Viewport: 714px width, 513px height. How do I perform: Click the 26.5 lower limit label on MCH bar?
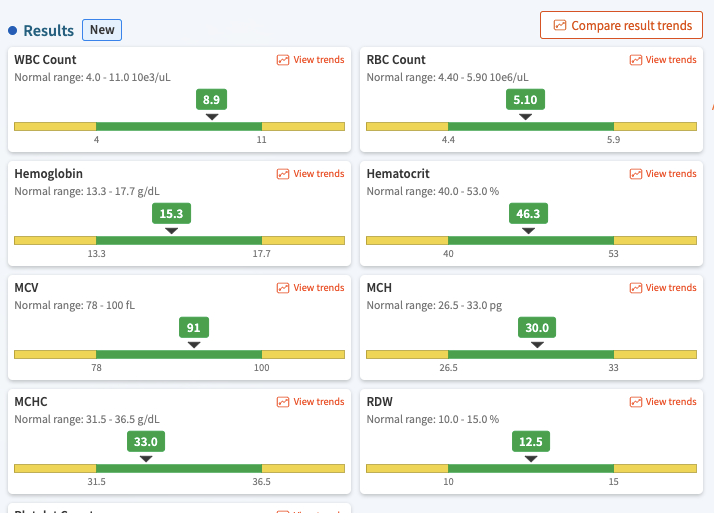[449, 368]
